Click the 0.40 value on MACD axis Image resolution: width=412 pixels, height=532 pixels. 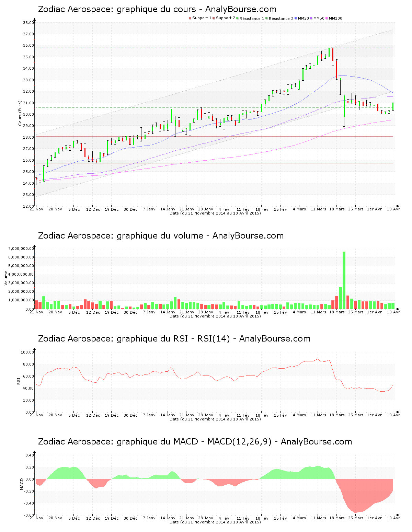pyautogui.click(x=29, y=455)
